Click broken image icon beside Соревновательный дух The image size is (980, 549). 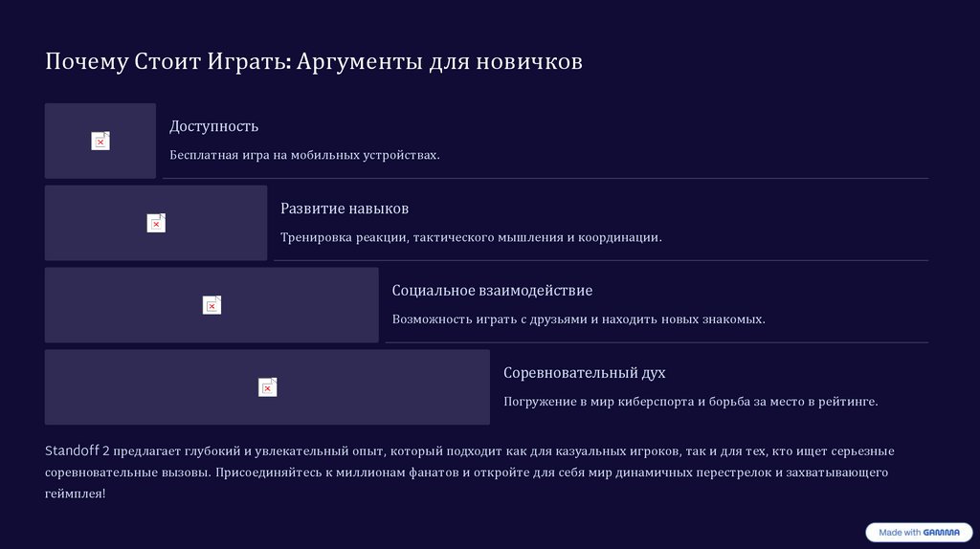(x=268, y=387)
